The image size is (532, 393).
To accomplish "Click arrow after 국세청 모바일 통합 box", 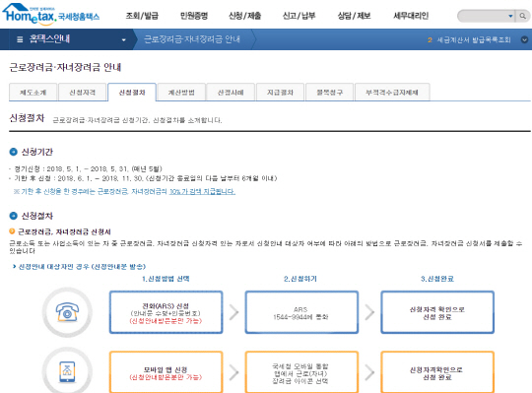I will [x=369, y=372].
